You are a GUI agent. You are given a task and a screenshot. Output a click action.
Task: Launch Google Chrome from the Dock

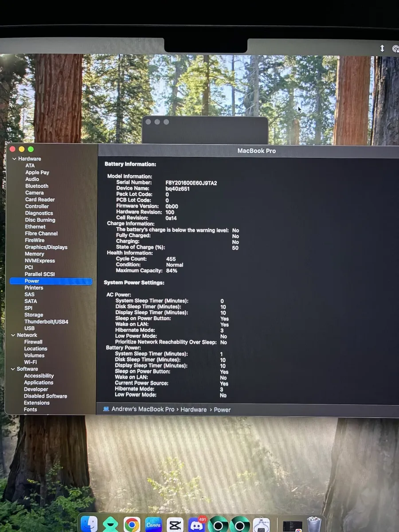[133, 525]
